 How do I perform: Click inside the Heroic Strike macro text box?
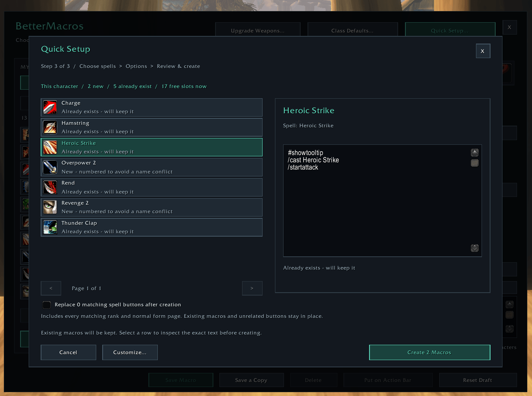point(382,201)
